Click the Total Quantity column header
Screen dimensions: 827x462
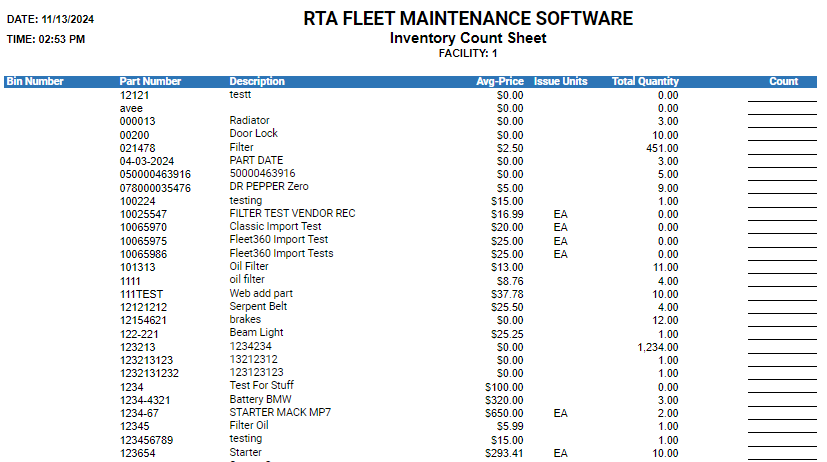[645, 82]
